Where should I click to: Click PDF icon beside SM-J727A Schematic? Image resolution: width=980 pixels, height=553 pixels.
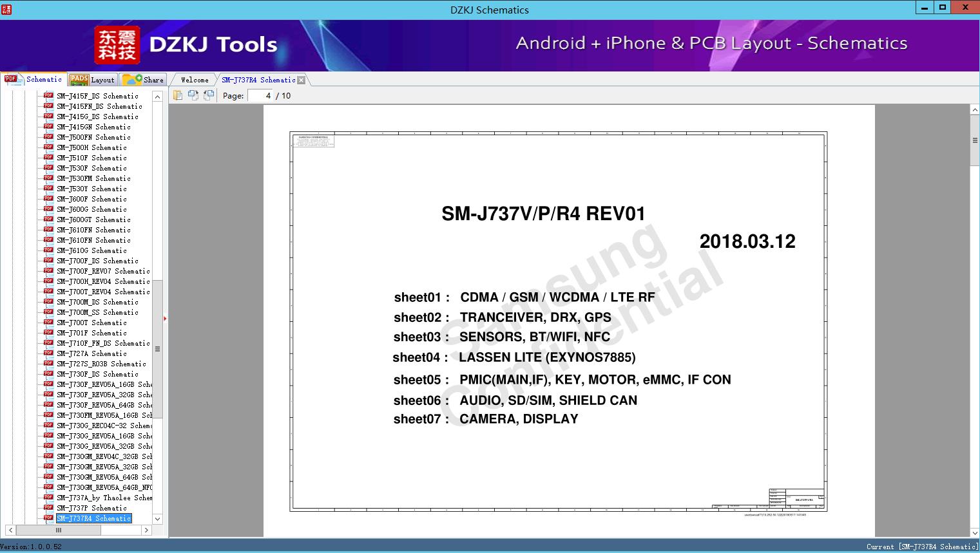point(48,353)
